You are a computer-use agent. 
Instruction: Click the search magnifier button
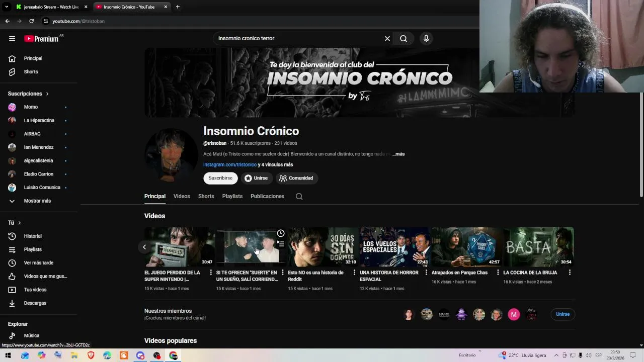(x=404, y=39)
